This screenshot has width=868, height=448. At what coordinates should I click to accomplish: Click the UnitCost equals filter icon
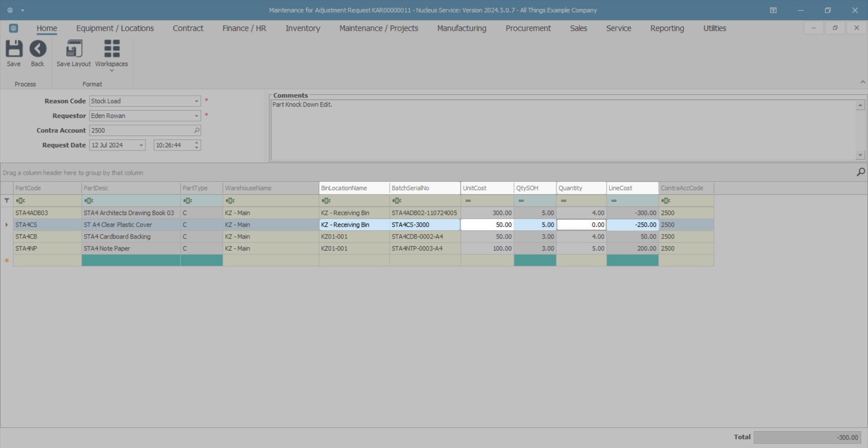pos(468,201)
